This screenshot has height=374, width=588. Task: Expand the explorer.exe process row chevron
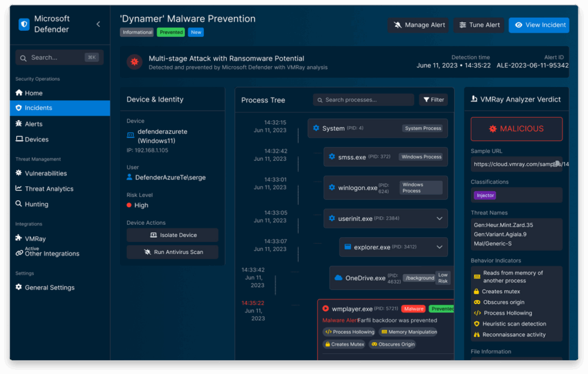(x=439, y=247)
